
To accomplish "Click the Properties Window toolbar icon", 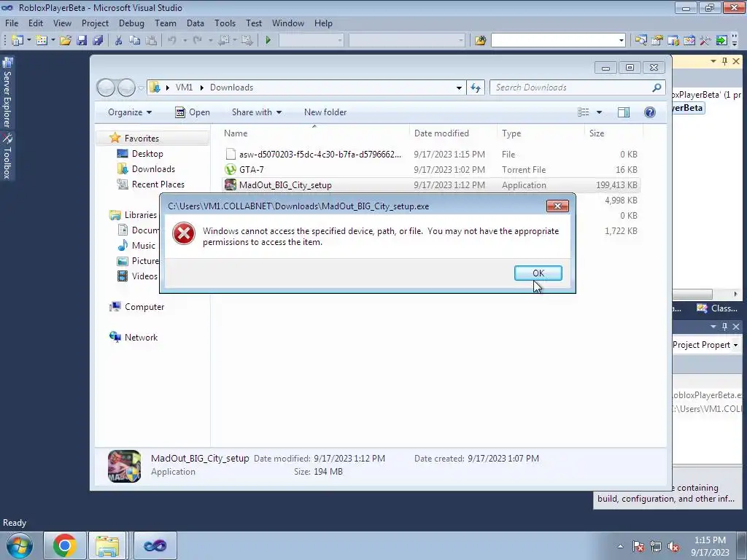I will tap(657, 41).
